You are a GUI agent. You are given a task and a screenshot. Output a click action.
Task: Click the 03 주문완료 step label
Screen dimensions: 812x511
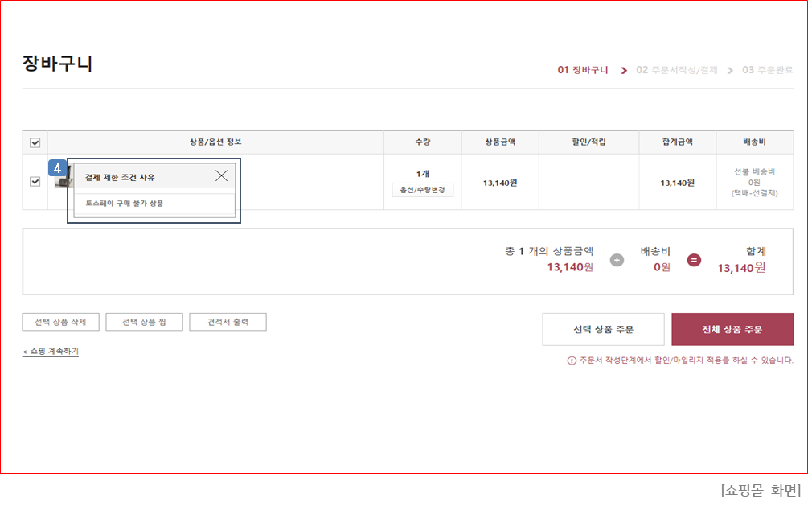click(768, 70)
